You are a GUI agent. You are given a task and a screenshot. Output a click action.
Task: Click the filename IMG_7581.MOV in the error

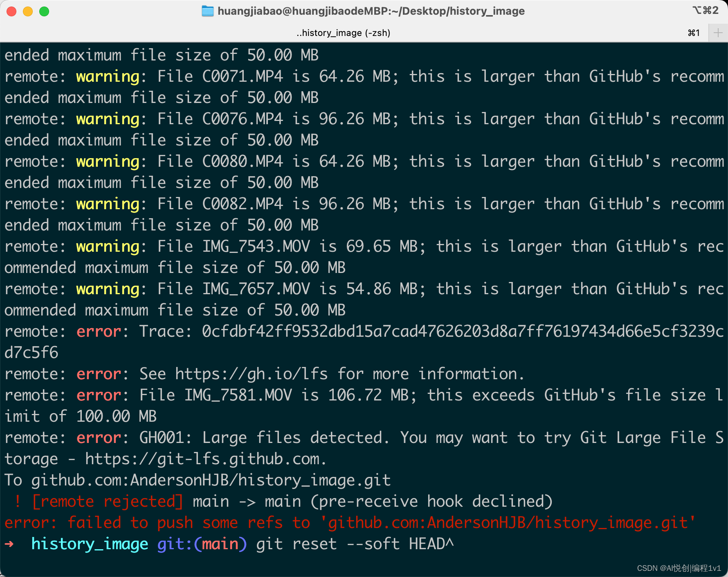[x=238, y=395]
